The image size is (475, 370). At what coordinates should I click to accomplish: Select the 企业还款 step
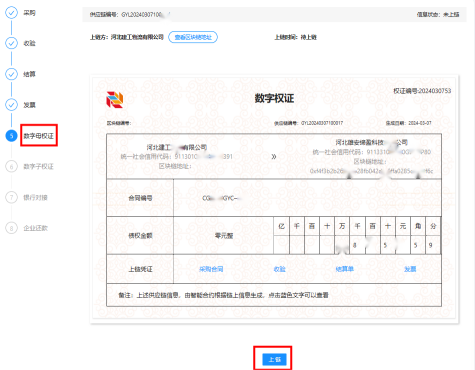click(x=35, y=228)
